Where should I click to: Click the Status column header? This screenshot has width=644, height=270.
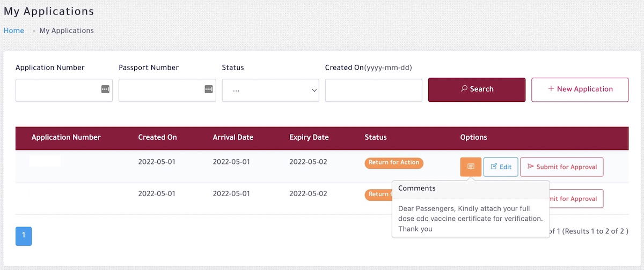coord(376,137)
